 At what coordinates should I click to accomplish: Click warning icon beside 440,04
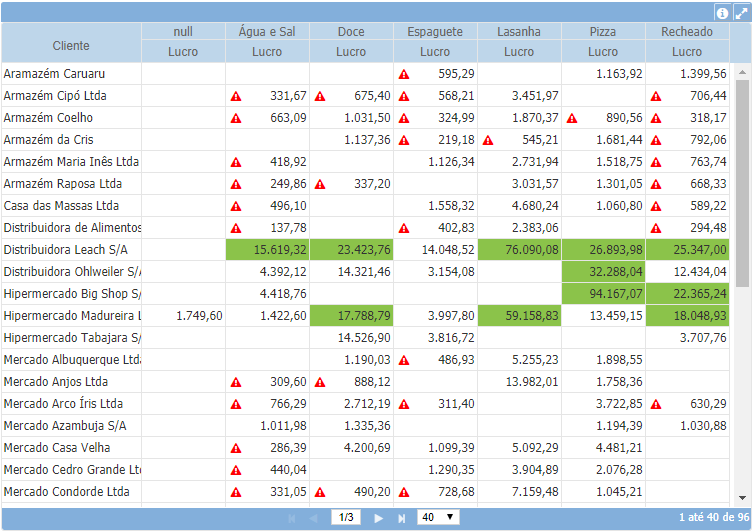click(x=236, y=471)
